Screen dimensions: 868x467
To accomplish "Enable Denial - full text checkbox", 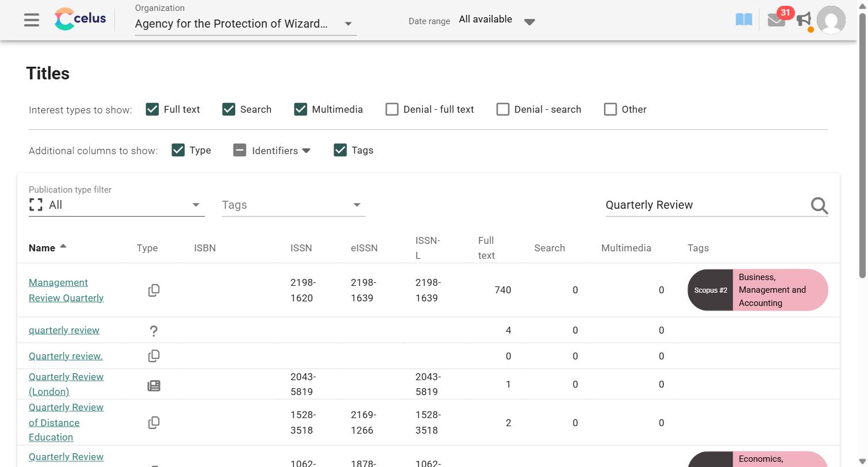I will [x=392, y=109].
